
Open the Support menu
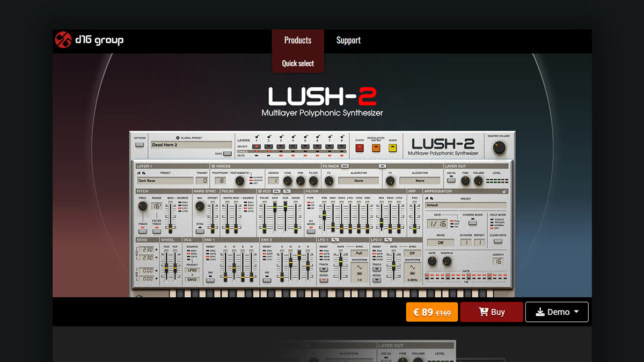point(348,40)
